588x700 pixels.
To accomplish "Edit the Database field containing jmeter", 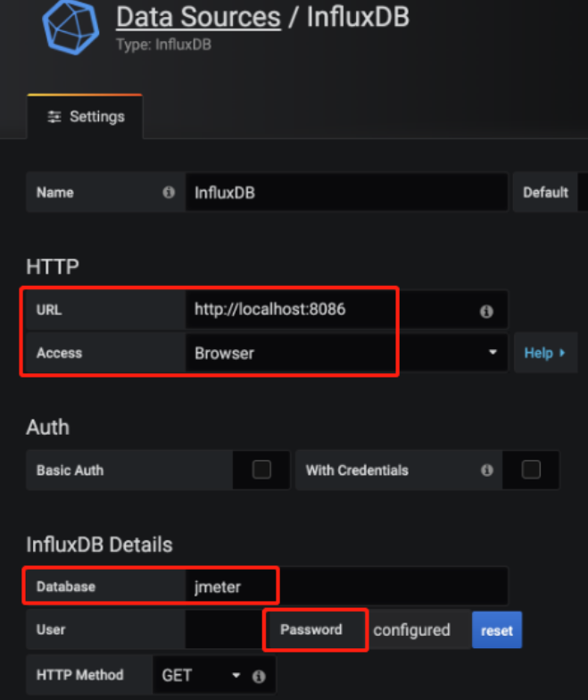I will (x=346, y=587).
